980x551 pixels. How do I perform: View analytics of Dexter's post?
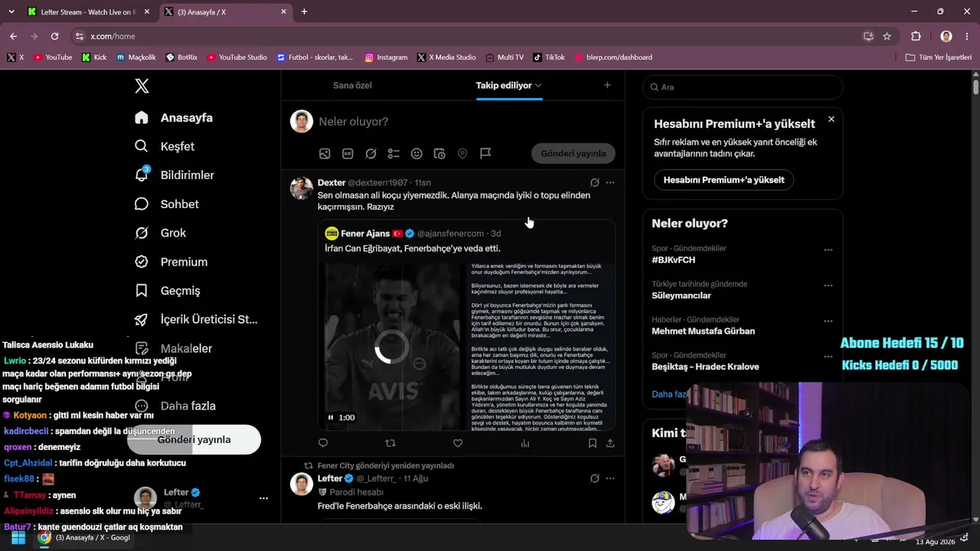525,443
